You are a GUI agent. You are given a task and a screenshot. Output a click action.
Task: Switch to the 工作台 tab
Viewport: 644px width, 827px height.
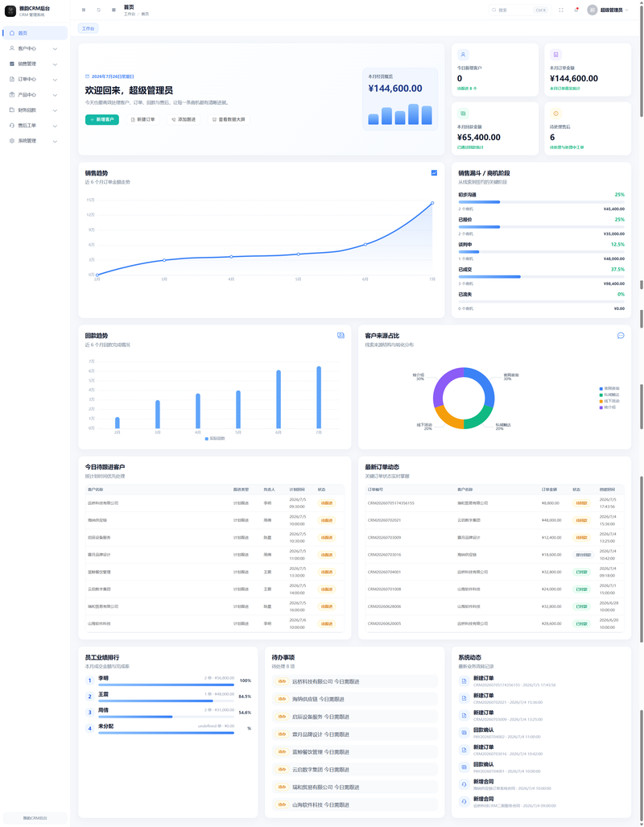(x=88, y=28)
